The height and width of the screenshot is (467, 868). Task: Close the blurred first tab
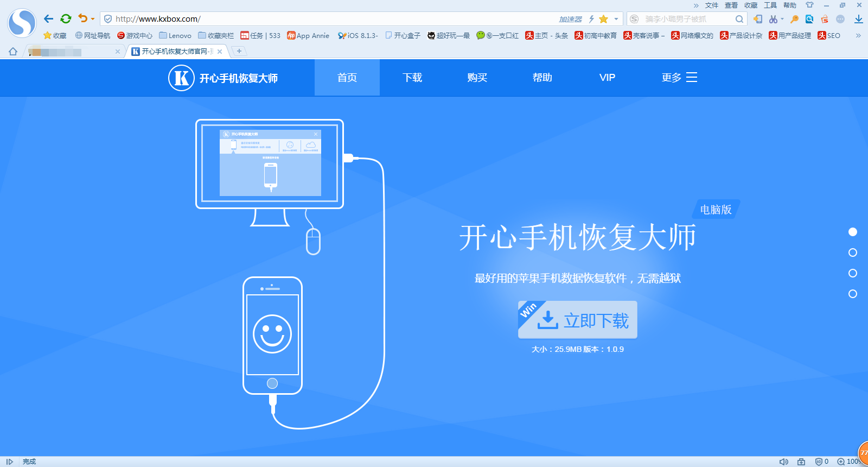pos(118,52)
